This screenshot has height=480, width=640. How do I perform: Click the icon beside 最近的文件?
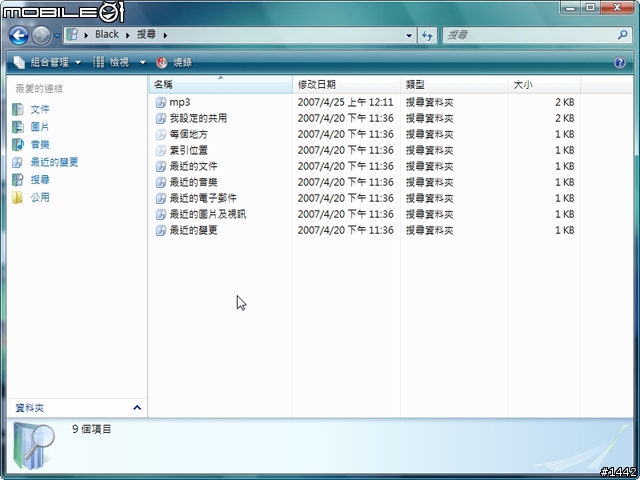click(x=161, y=166)
